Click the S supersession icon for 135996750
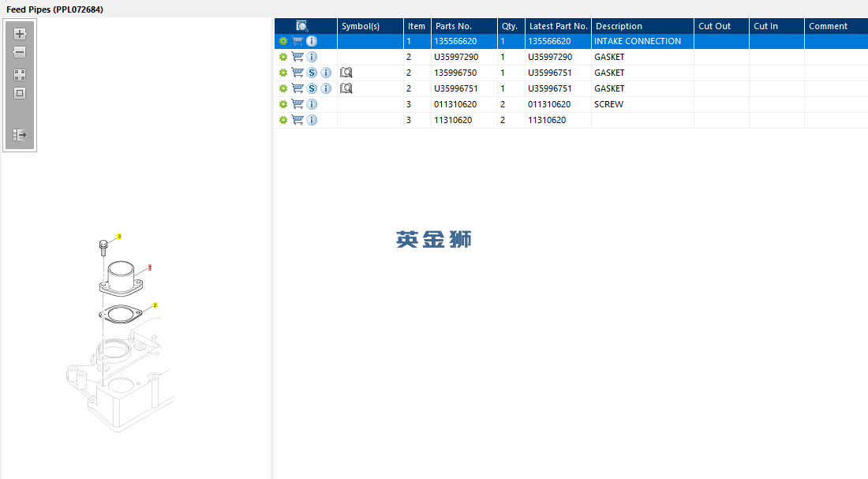The width and height of the screenshot is (868, 479). [312, 73]
